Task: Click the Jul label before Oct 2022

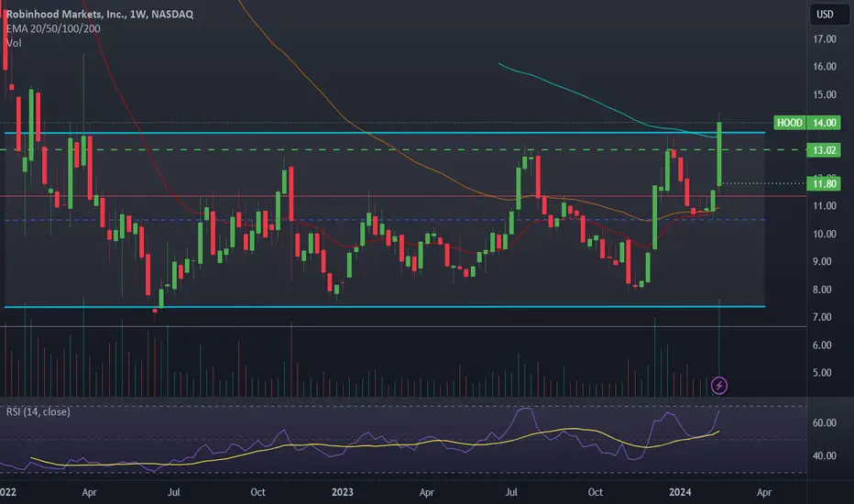Action: coord(174,492)
